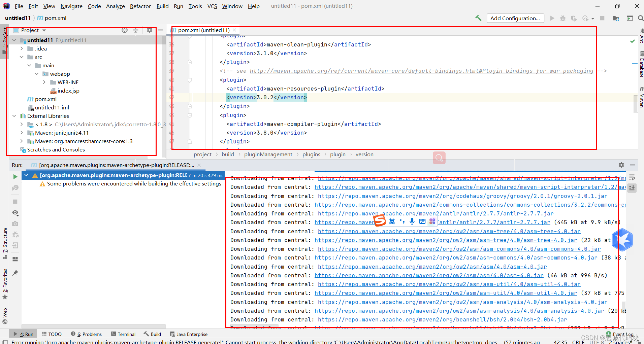The image size is (644, 344).
Task: Open bsh-2.0b4.jar download link
Action: coord(442,319)
